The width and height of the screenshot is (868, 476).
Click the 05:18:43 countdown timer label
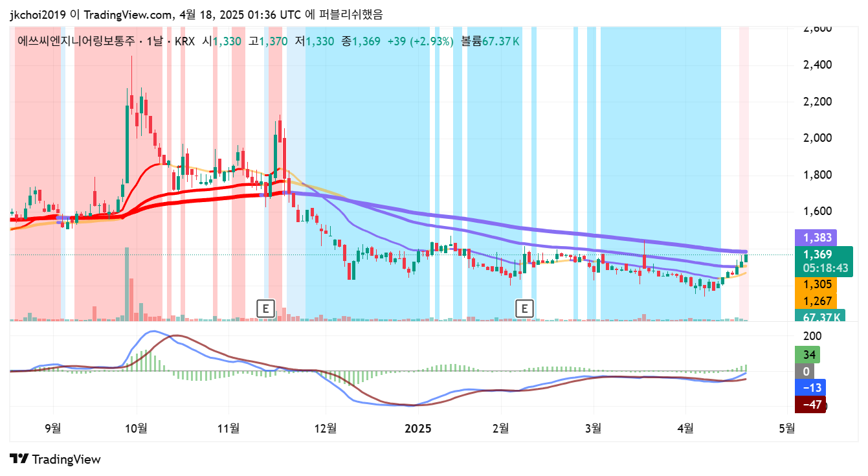click(825, 269)
